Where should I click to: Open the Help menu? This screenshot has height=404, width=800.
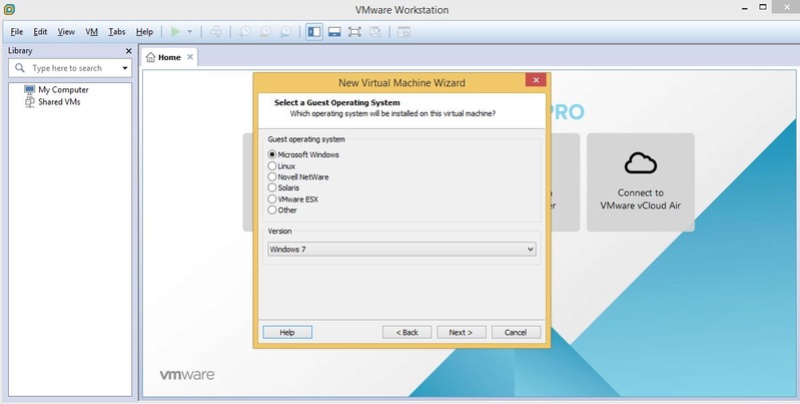pos(144,32)
